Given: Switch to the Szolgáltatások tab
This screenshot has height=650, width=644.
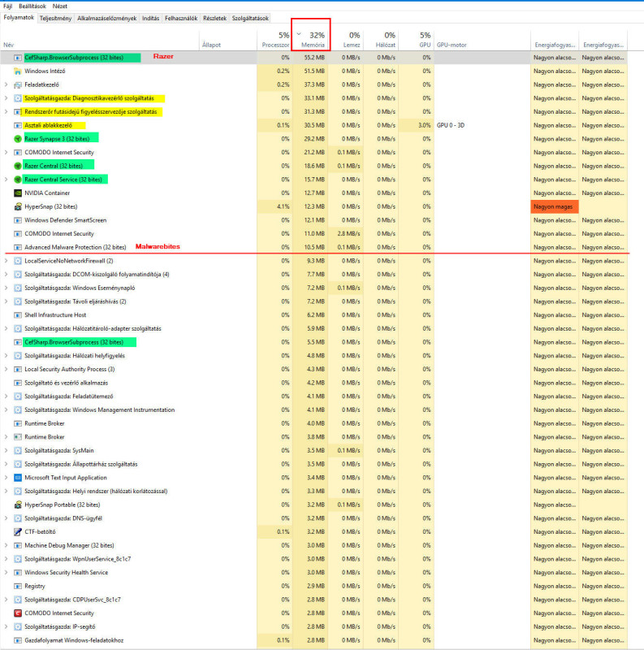Looking at the screenshot, I should [250, 18].
